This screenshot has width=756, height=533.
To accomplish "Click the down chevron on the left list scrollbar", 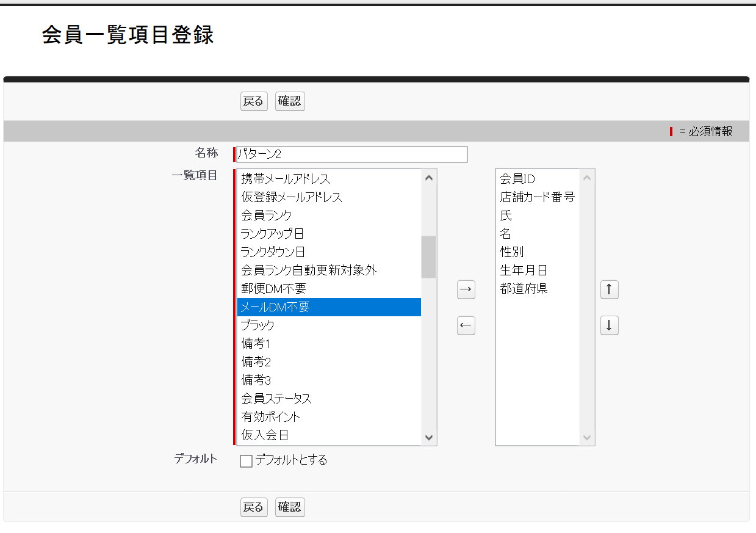I will (429, 437).
